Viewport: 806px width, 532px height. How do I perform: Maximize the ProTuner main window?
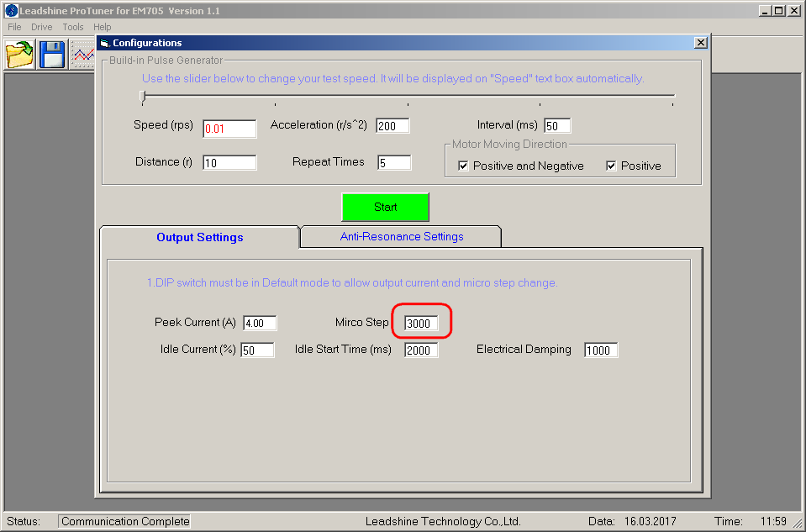(x=779, y=10)
